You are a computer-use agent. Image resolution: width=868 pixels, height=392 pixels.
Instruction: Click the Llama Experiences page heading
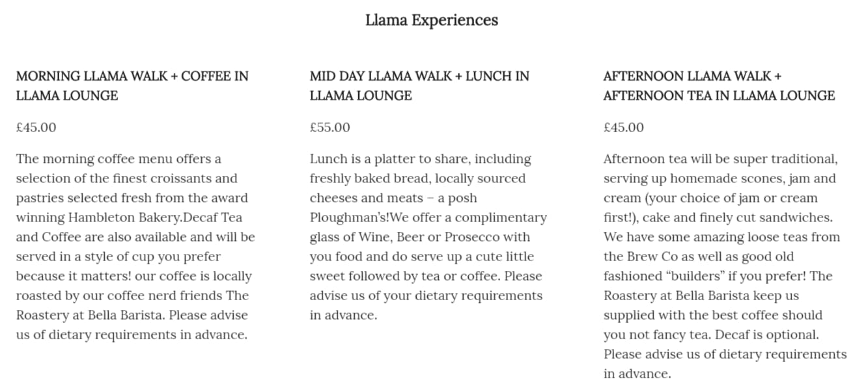[x=432, y=20]
